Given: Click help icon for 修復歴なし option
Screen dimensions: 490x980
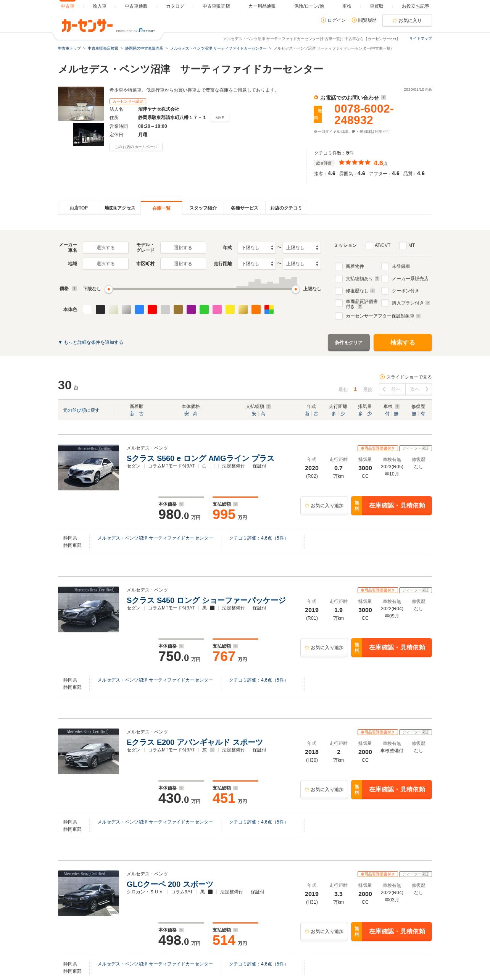Looking at the screenshot, I should point(372,291).
